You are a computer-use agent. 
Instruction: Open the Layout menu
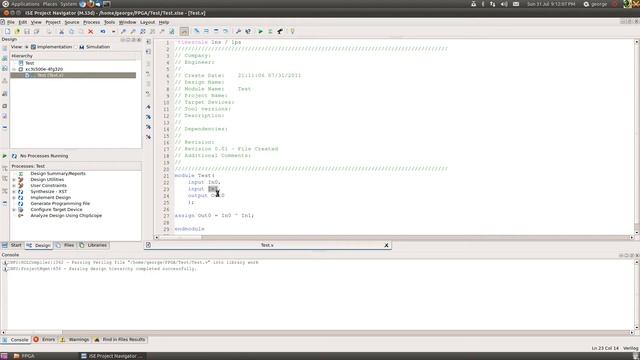pos(147,22)
